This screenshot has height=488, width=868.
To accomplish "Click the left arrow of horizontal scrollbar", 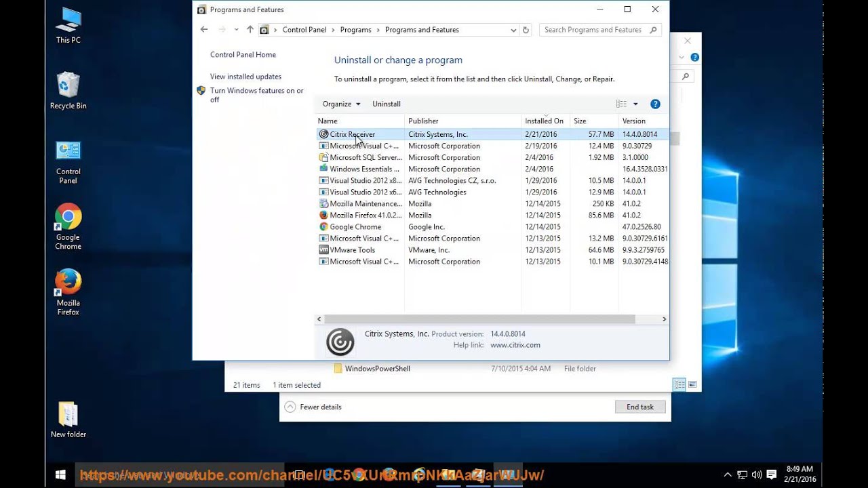I will (319, 319).
